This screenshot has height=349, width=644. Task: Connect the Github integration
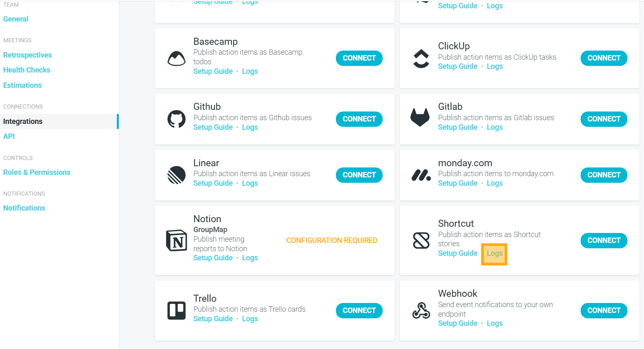point(359,119)
